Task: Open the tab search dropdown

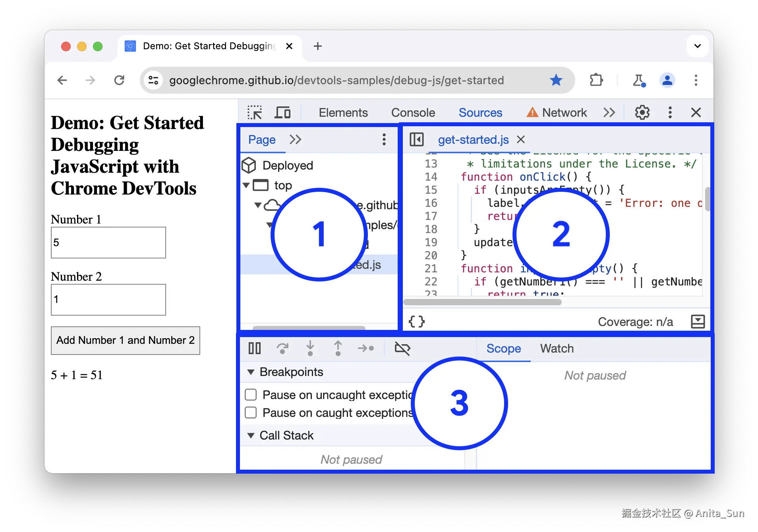Action: pyautogui.click(x=697, y=46)
